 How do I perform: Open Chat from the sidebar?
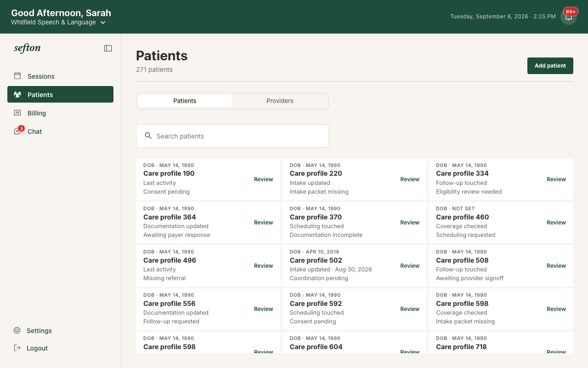60,131
